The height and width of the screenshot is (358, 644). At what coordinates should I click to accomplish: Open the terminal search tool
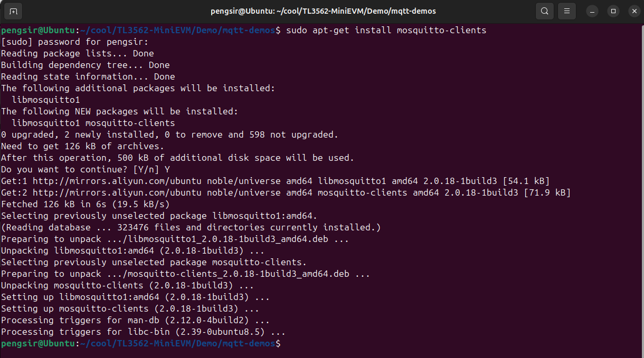tap(544, 11)
